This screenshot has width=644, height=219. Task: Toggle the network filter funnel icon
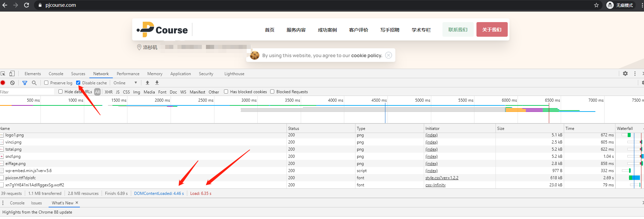pyautogui.click(x=25, y=83)
